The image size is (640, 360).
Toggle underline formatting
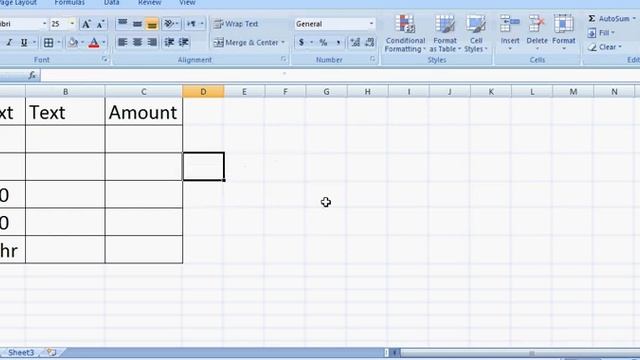[24, 42]
